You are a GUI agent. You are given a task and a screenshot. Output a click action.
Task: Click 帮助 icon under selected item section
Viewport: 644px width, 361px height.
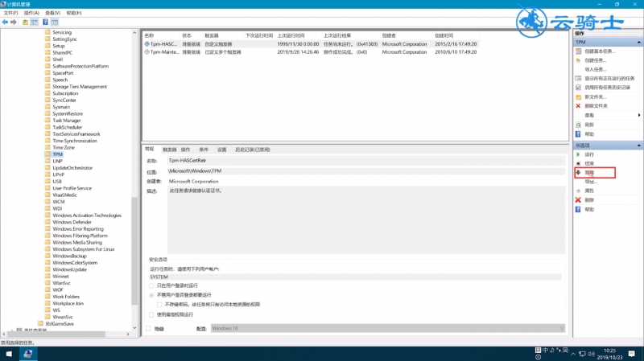pos(578,210)
